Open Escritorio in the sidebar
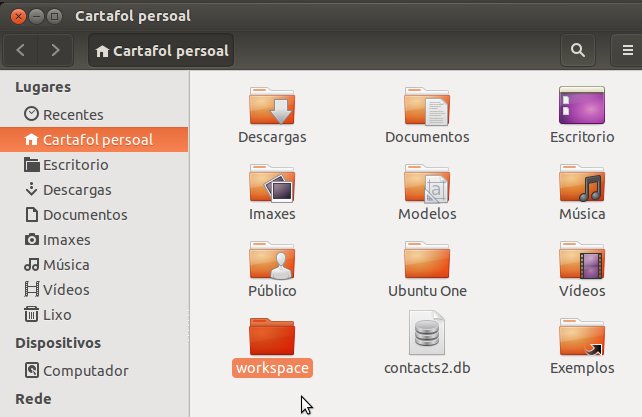This screenshot has height=417, width=642. click(x=94, y=165)
